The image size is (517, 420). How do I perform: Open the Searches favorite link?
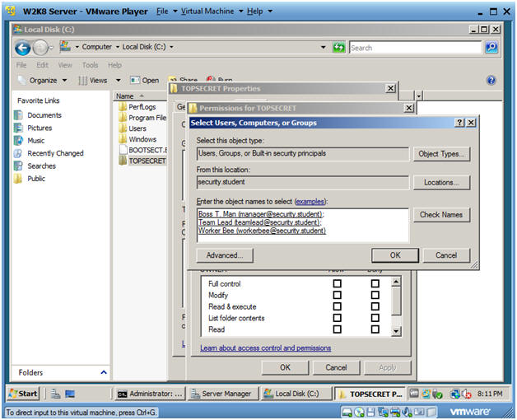pos(41,166)
